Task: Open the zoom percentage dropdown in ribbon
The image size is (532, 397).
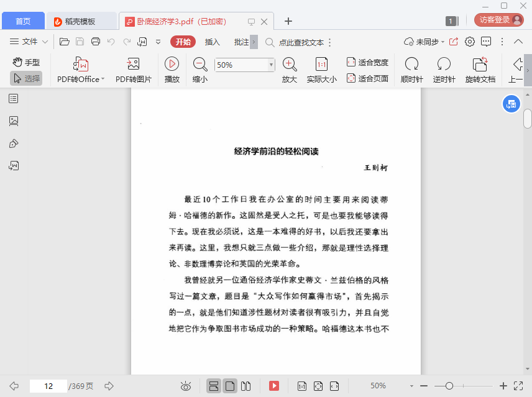Action: pyautogui.click(x=271, y=65)
